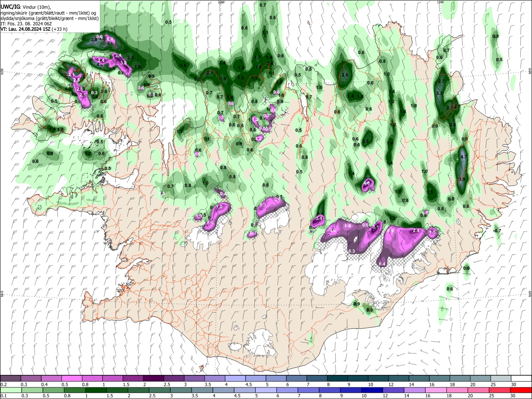The height and width of the screenshot is (399, 532).
Task: Select the 3.0 snow value in the Westfjords
Action: [123, 62]
